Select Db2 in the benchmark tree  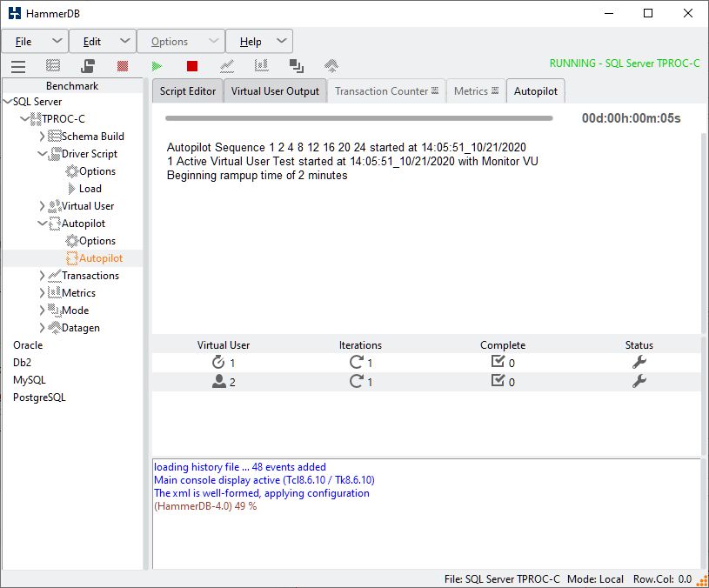coord(22,363)
